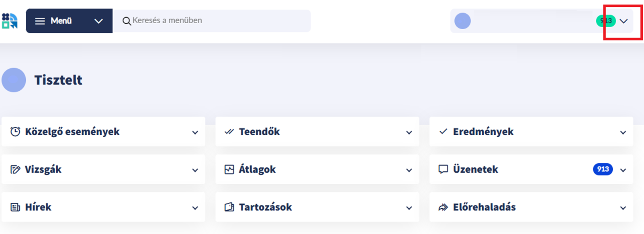This screenshot has width=644, height=234.
Task: Click the newspaper icon beside Hírek
Action: point(15,207)
